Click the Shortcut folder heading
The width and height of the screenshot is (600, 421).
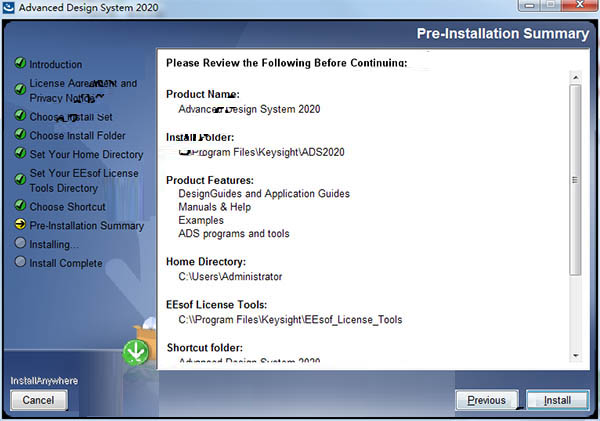tap(205, 348)
